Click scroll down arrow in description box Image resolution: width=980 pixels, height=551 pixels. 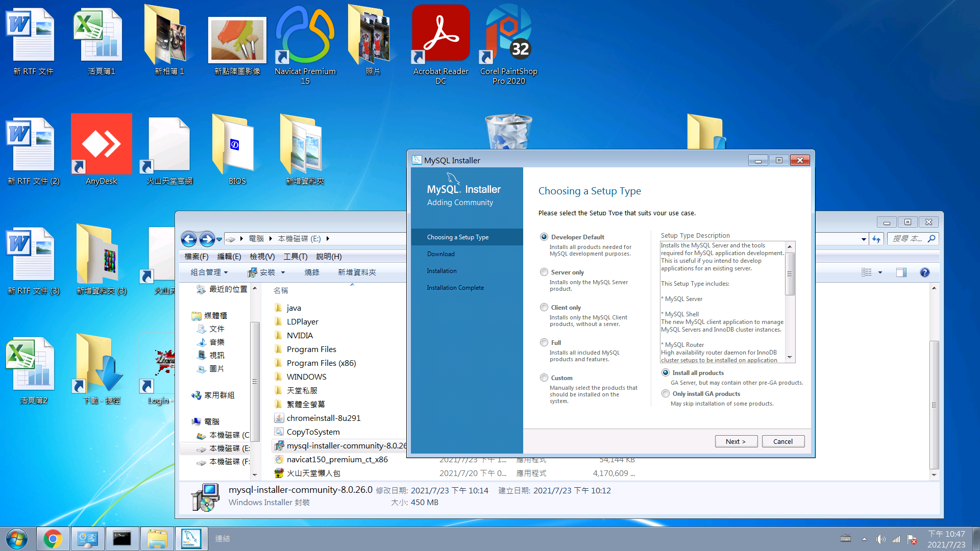(790, 358)
